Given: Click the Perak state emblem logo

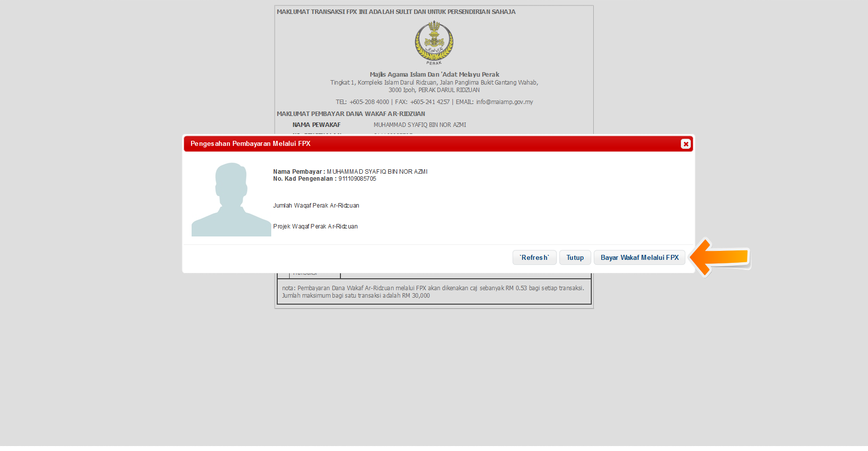Looking at the screenshot, I should tap(434, 42).
